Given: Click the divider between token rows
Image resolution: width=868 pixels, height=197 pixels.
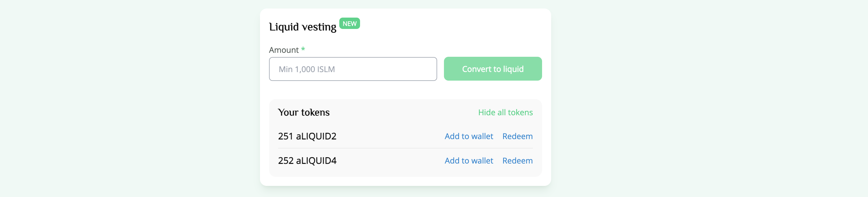Looking at the screenshot, I should click(x=405, y=148).
